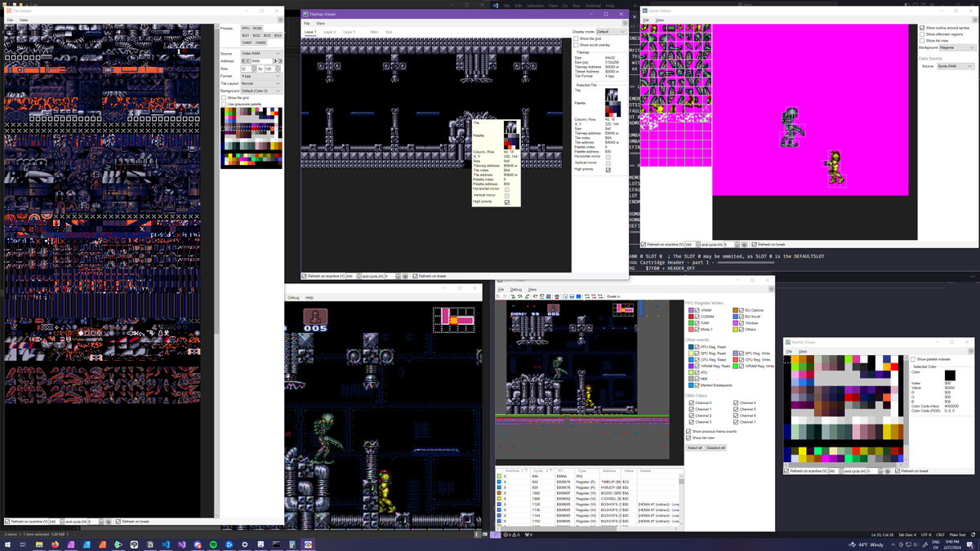This screenshot has width=980, height=551.
Task: Toggle DMA Channel 0 checkbox
Action: pos(691,402)
